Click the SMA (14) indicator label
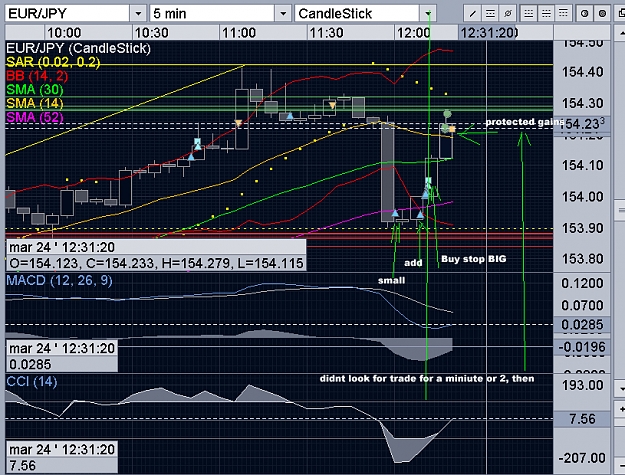The width and height of the screenshot is (625, 475). (x=35, y=104)
